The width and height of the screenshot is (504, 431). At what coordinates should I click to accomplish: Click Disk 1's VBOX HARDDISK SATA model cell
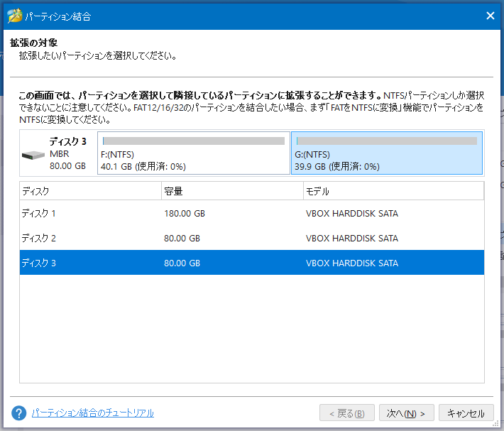click(x=352, y=214)
